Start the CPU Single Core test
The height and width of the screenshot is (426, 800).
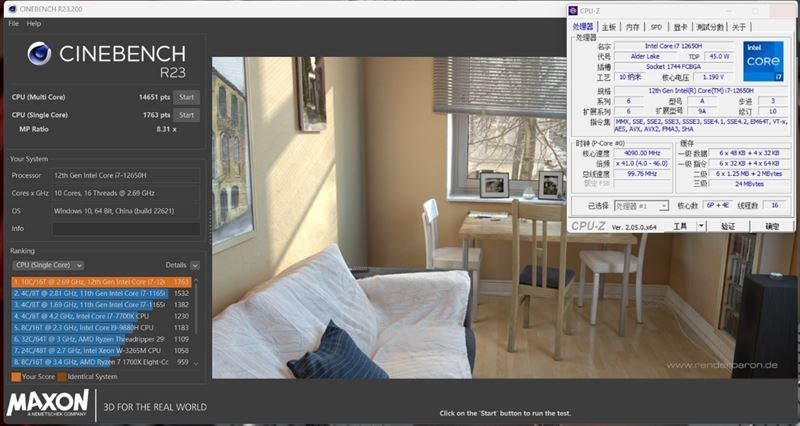[186, 115]
